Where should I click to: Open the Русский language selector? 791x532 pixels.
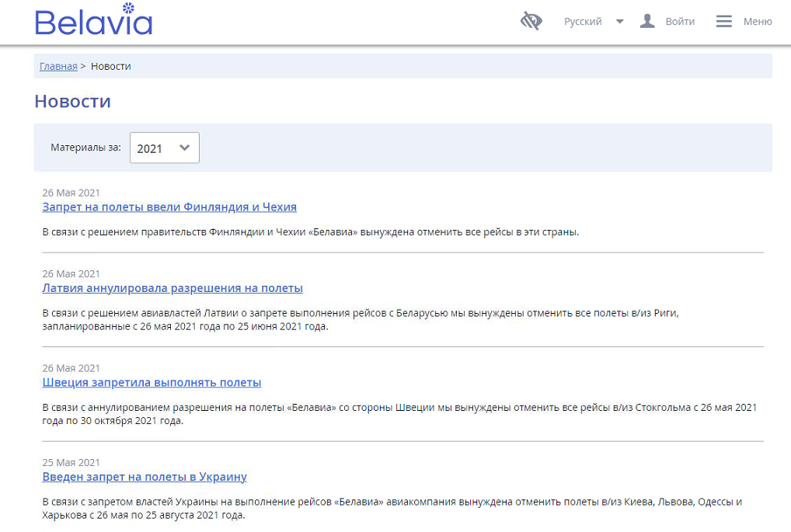tap(583, 22)
